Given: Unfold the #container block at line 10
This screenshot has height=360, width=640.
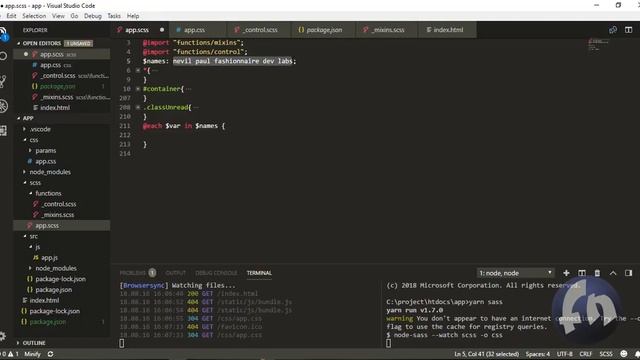Looking at the screenshot, I should click(138, 89).
